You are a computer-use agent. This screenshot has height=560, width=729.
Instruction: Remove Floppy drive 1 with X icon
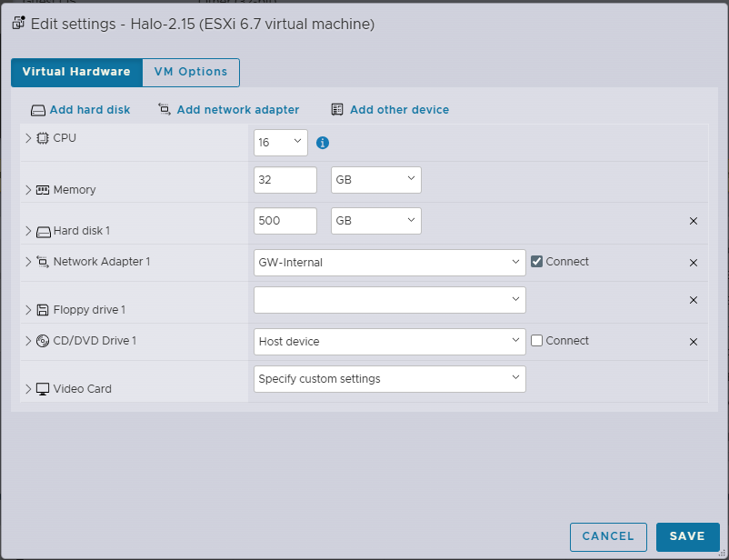pyautogui.click(x=694, y=300)
